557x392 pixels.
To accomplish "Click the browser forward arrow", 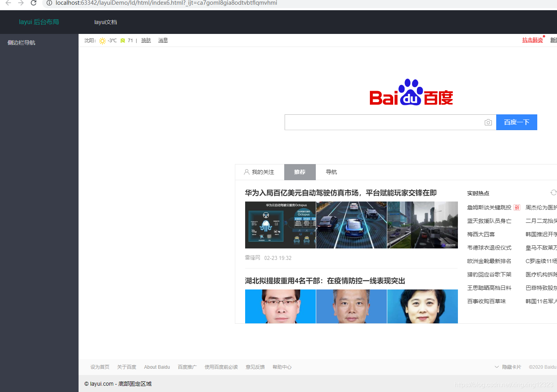I will click(21, 3).
